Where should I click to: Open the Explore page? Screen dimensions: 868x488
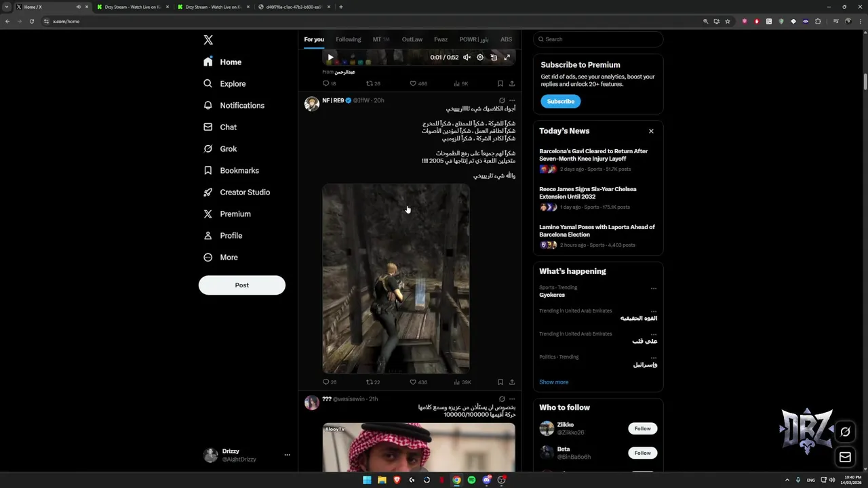pos(224,83)
